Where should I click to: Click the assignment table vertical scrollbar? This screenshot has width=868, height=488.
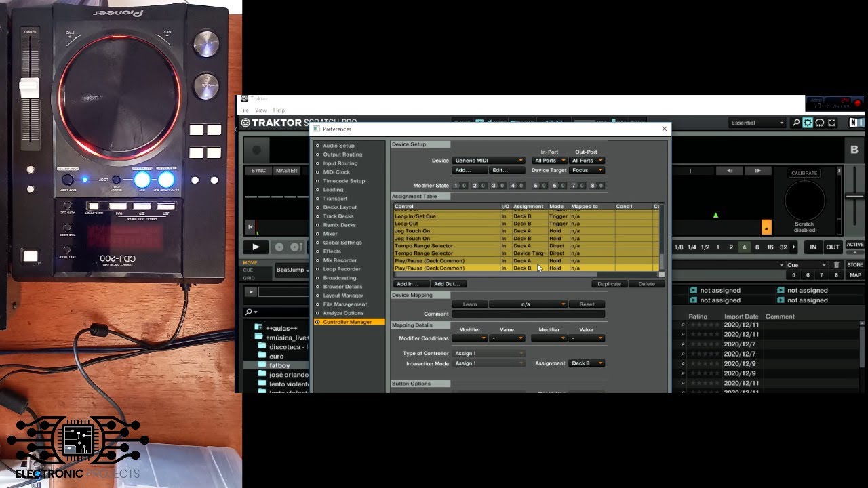(x=662, y=237)
